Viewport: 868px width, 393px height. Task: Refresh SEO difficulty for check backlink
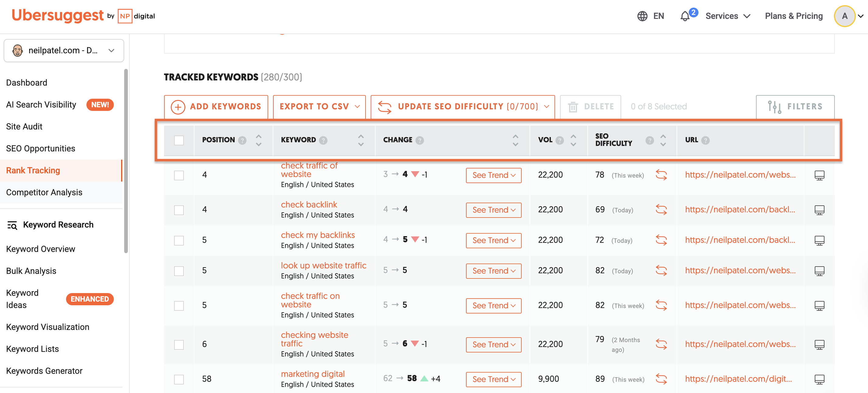661,210
